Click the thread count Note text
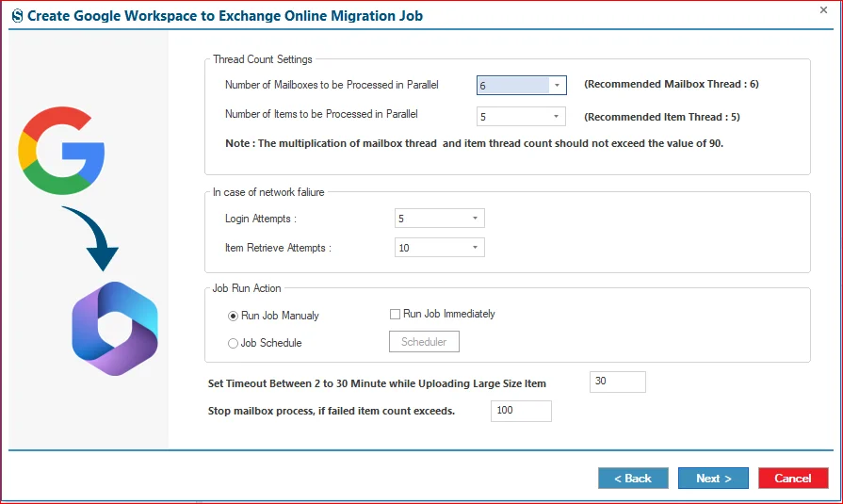This screenshot has width=843, height=504. 474,143
